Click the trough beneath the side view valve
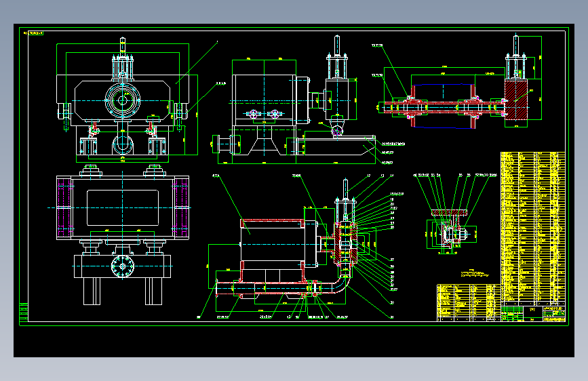 pos(339,146)
